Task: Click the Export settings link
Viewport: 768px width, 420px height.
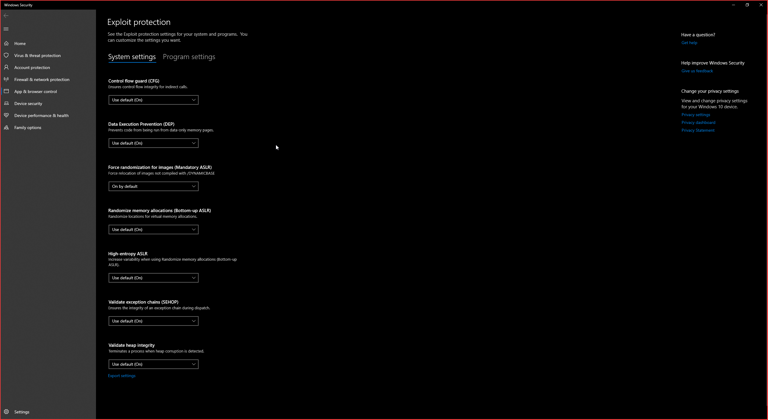Action: coord(122,376)
